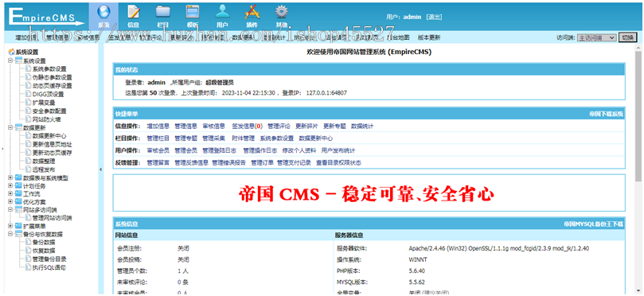Click the 退出 logout link
The width and height of the screenshot is (644, 296).
434,17
